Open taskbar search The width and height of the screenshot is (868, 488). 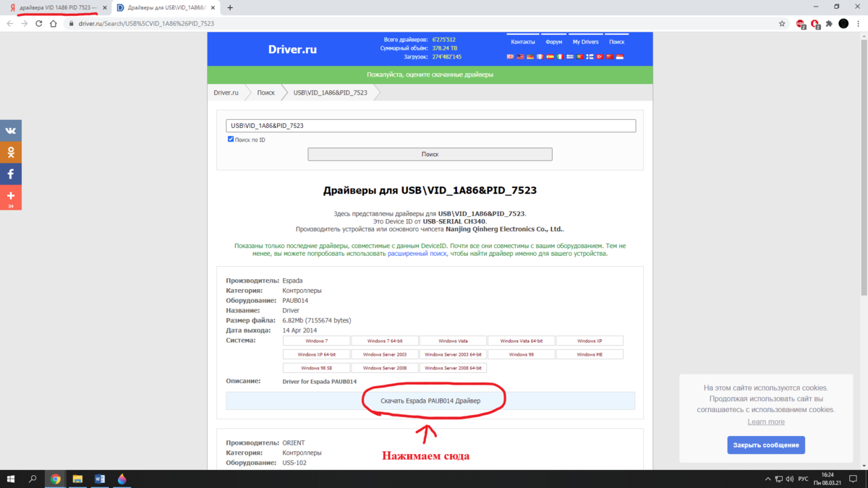coord(33,479)
